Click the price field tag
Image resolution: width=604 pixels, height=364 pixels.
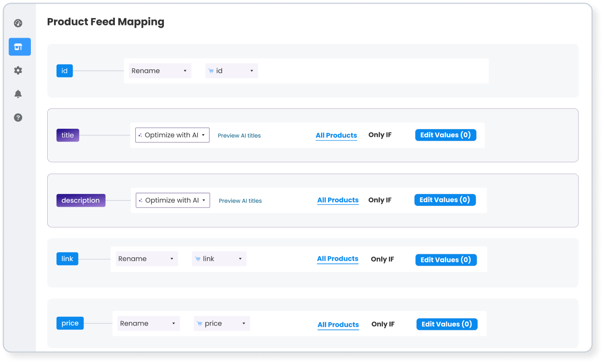70,323
